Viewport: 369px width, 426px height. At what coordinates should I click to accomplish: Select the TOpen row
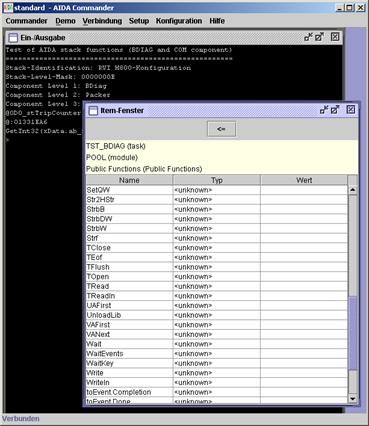point(217,277)
